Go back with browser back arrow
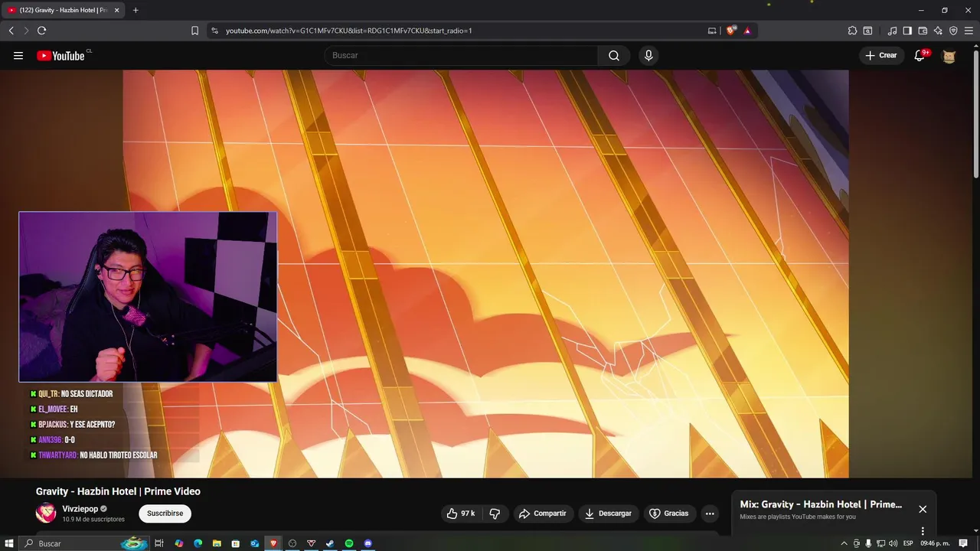 tap(11, 31)
